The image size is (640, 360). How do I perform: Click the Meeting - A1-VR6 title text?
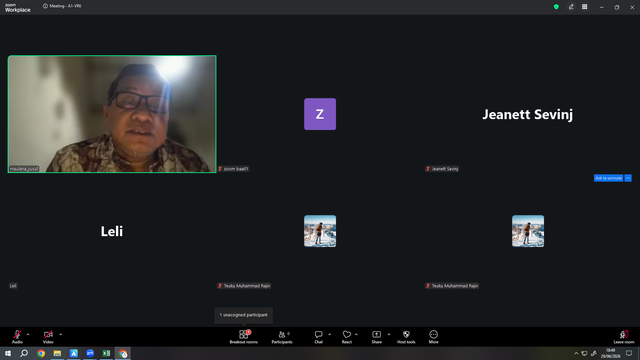point(65,6)
